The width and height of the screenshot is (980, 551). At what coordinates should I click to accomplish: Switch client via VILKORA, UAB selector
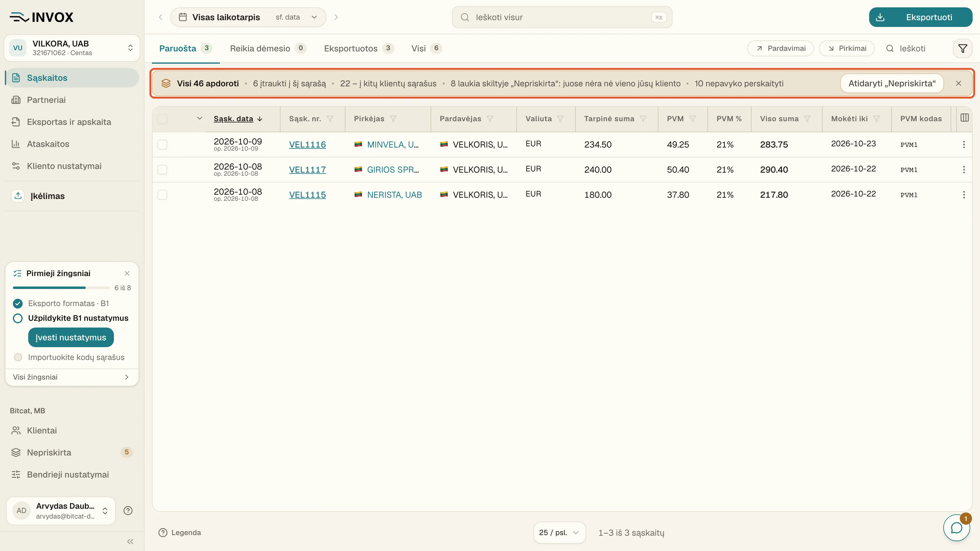click(72, 48)
